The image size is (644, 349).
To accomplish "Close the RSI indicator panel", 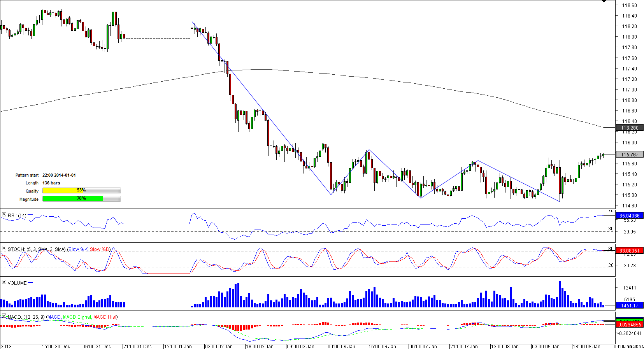I will pos(4,215).
